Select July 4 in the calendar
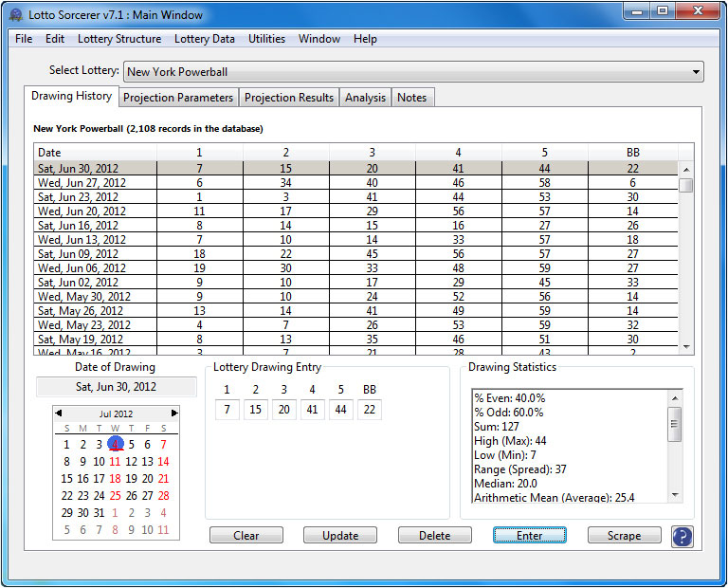This screenshot has height=588, width=728. pyautogui.click(x=115, y=445)
